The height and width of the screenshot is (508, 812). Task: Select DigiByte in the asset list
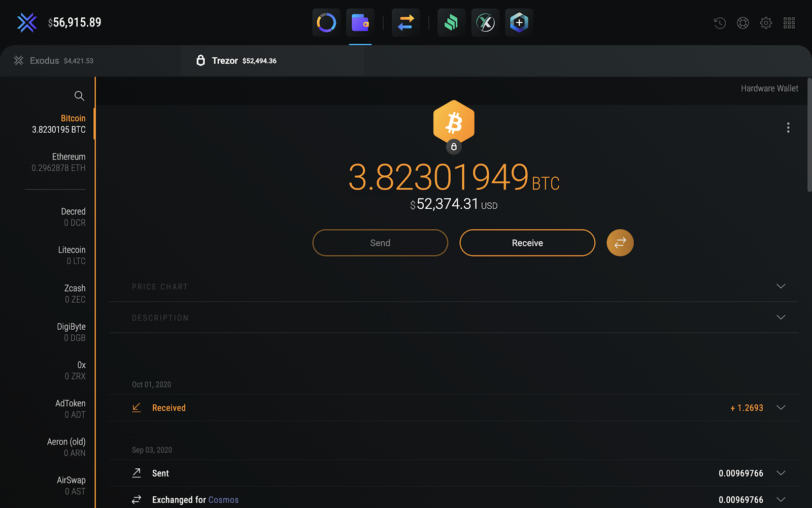pos(71,332)
